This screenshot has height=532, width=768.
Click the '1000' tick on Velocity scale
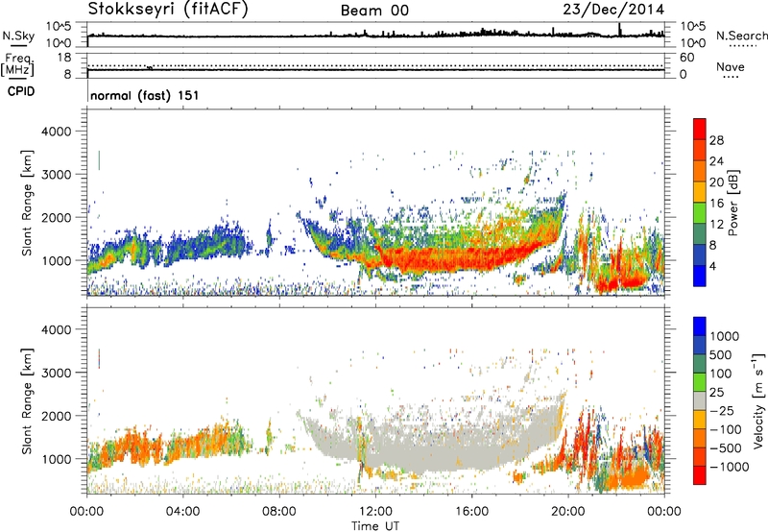pyautogui.click(x=725, y=336)
